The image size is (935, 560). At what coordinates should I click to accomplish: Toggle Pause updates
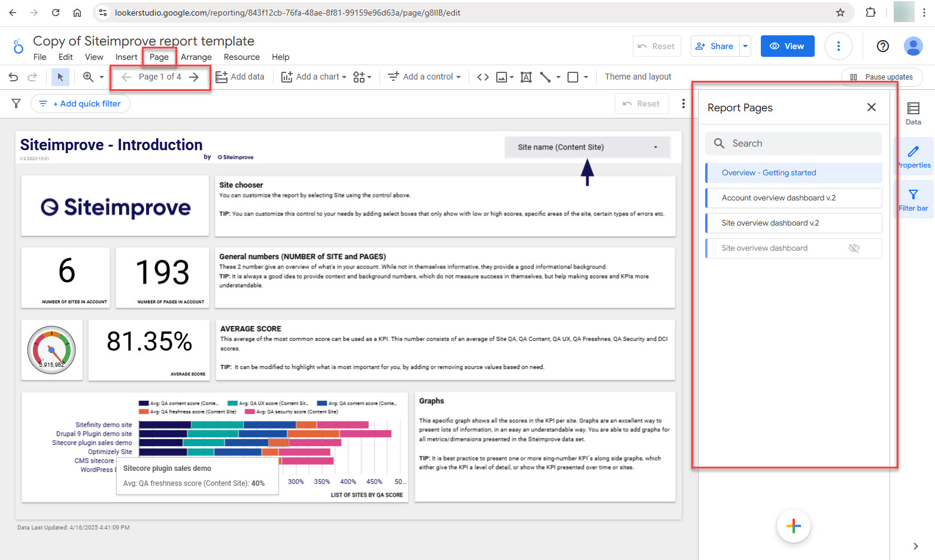(882, 77)
